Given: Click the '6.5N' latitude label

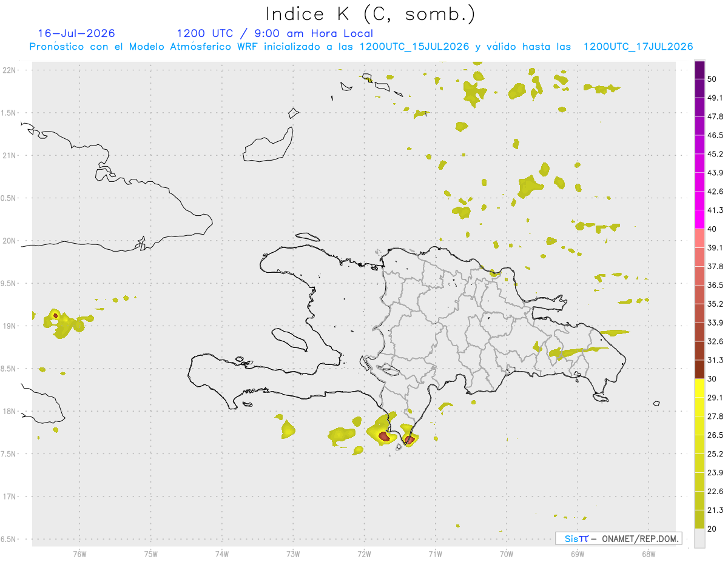Looking at the screenshot, I should (8, 539).
